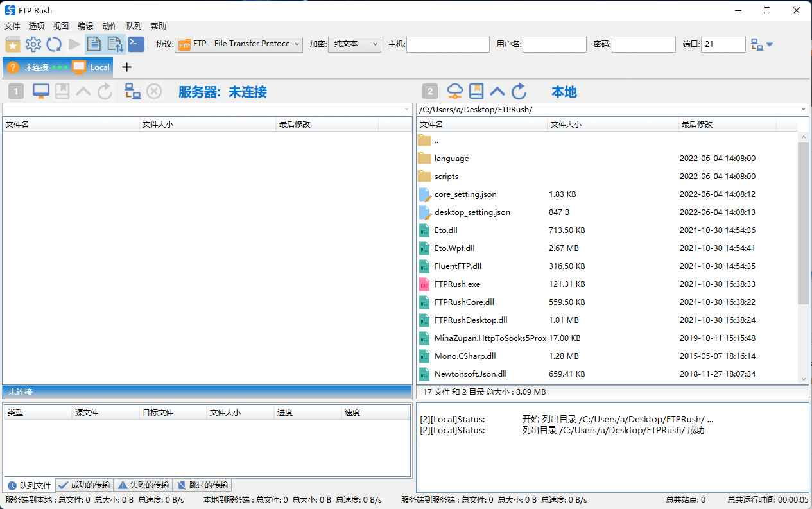Click the local file list vertical scrollbar
Image resolution: width=812 pixels, height=509 pixels.
[803, 223]
